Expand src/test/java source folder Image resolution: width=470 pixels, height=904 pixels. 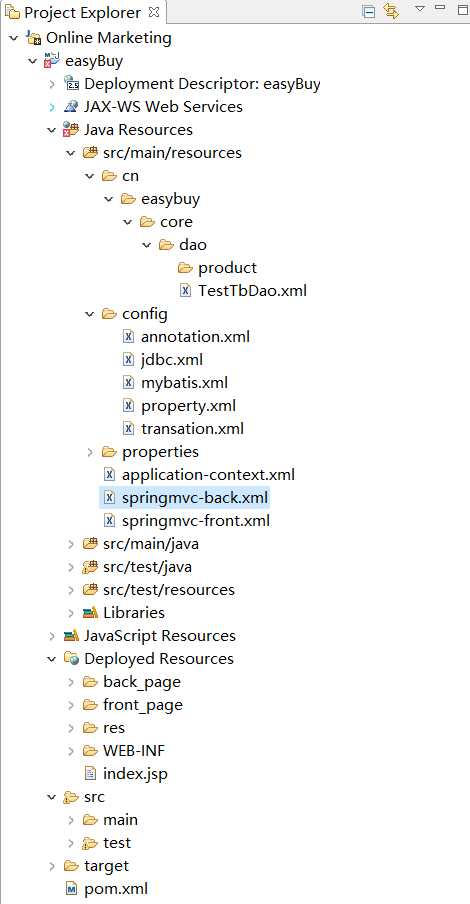click(71, 567)
